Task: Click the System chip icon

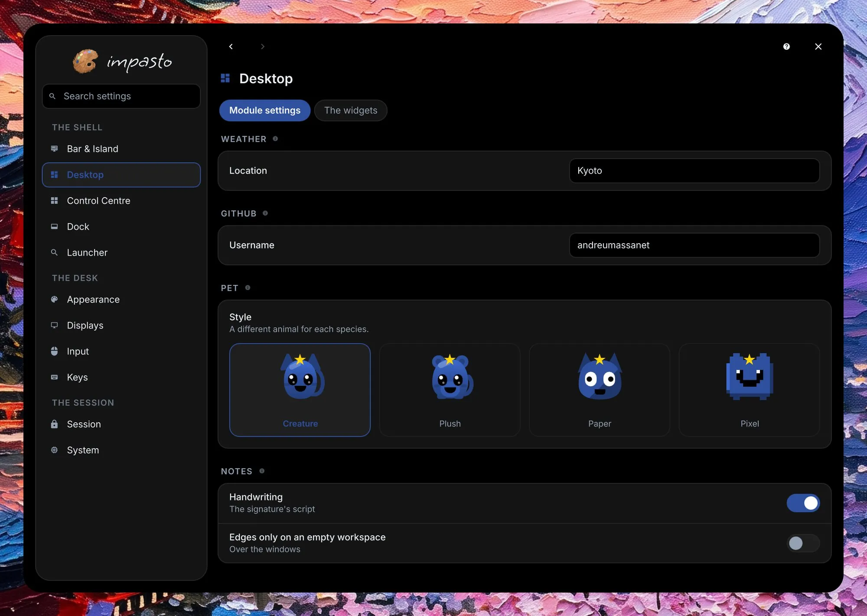Action: [54, 450]
